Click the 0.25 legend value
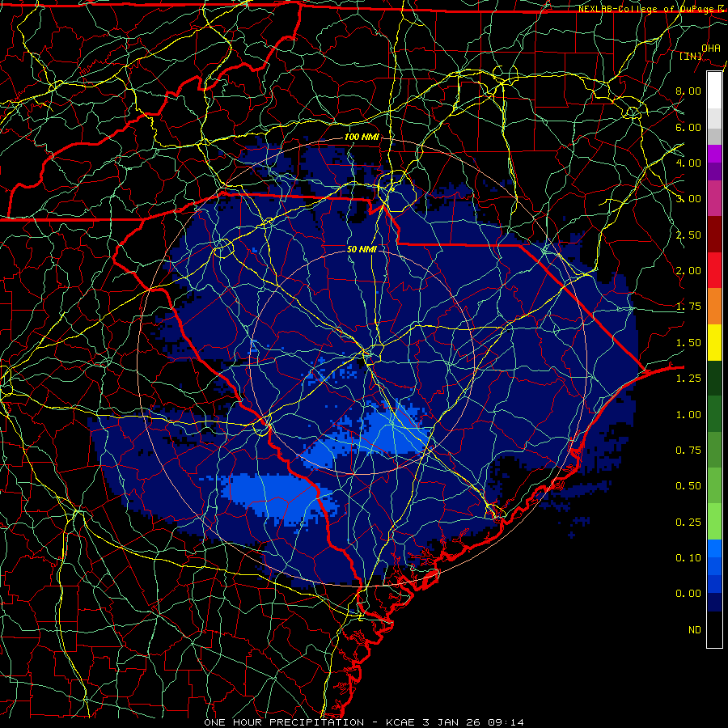The width and height of the screenshot is (728, 728). click(x=688, y=523)
